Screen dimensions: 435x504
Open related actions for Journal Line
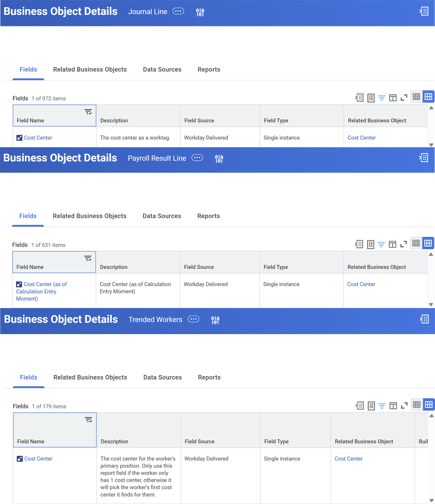(x=178, y=11)
